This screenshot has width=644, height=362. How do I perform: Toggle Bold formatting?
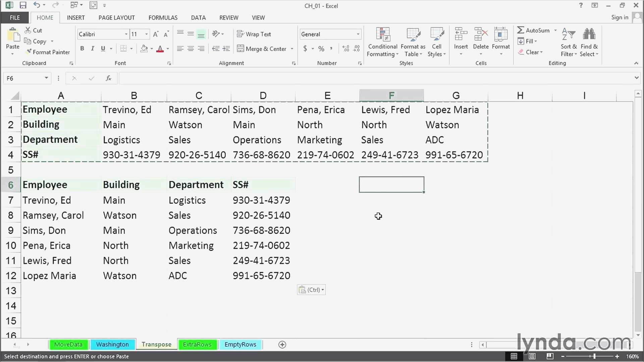click(x=82, y=49)
